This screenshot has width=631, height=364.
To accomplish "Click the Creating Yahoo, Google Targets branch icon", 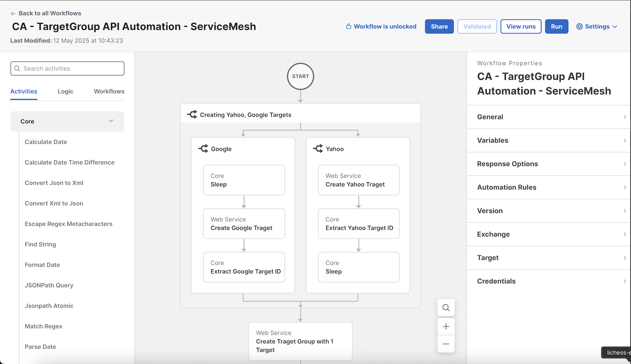I will point(192,114).
